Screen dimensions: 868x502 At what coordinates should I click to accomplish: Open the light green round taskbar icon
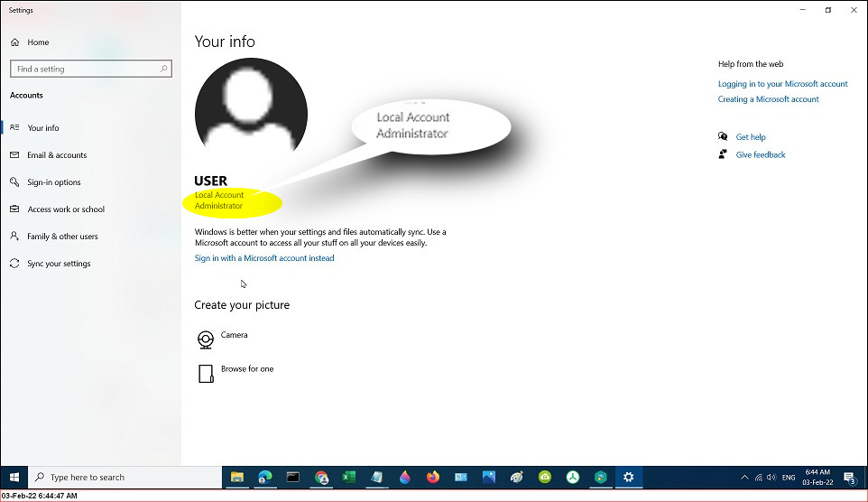pyautogui.click(x=545, y=477)
